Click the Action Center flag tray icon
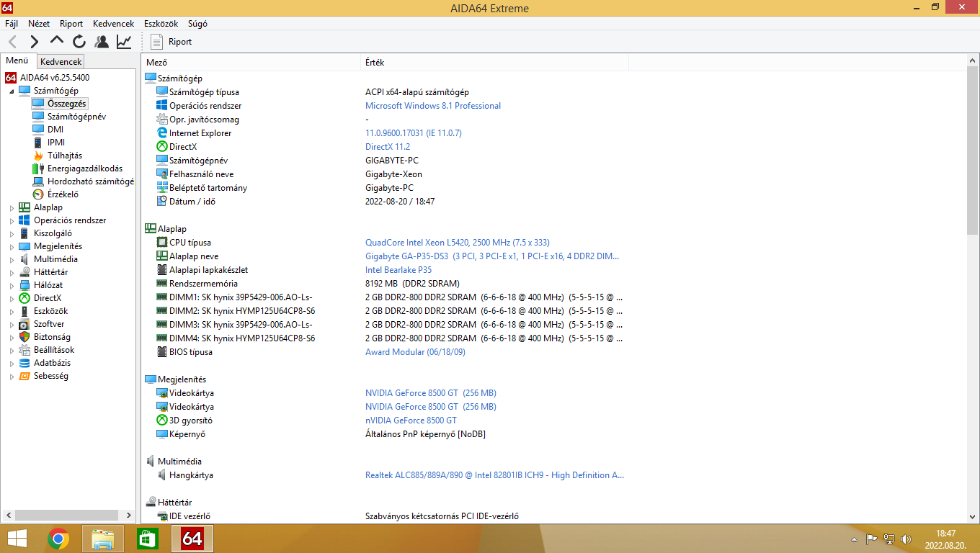Image resolution: width=980 pixels, height=553 pixels. click(871, 539)
